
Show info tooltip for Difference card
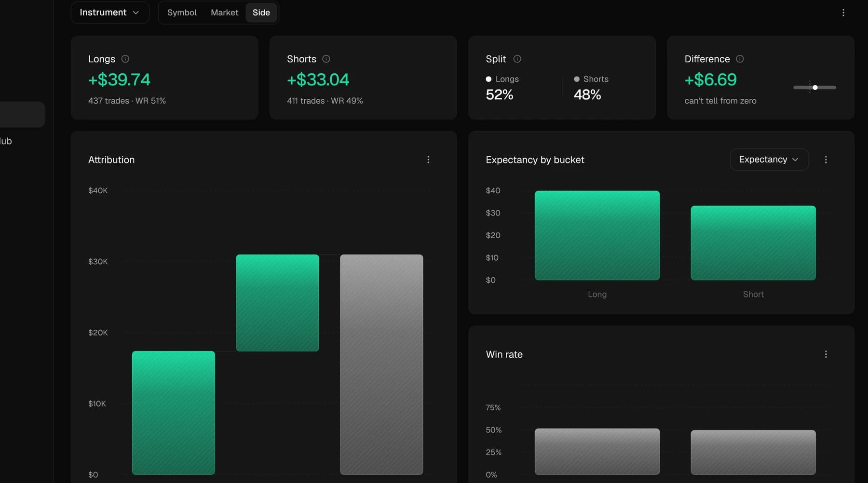740,59
